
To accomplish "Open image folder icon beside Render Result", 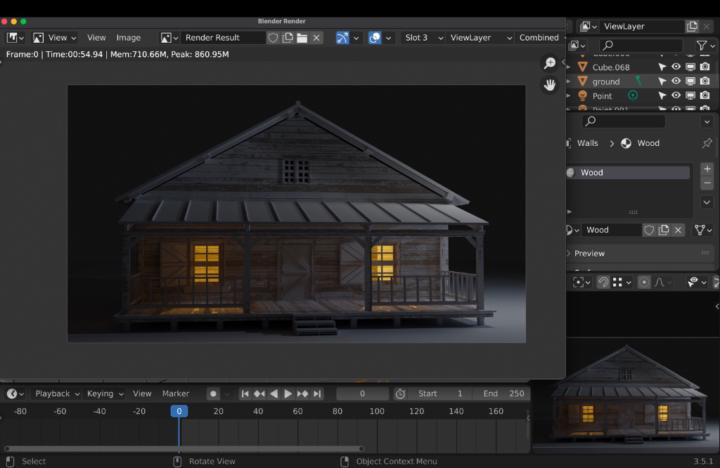I will (x=301, y=38).
